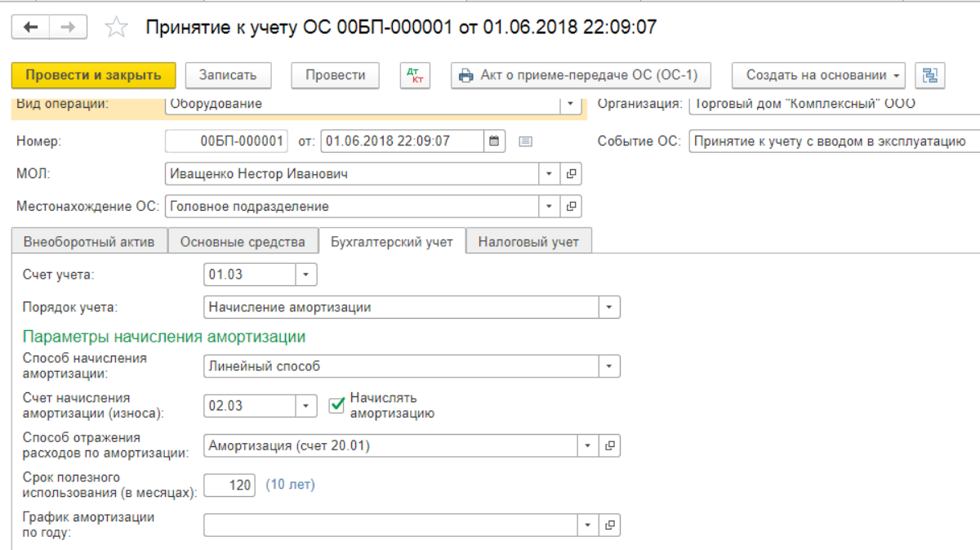Print Акт о приеме-передаче ОС (ОС-1)
980x550 pixels.
tap(581, 75)
